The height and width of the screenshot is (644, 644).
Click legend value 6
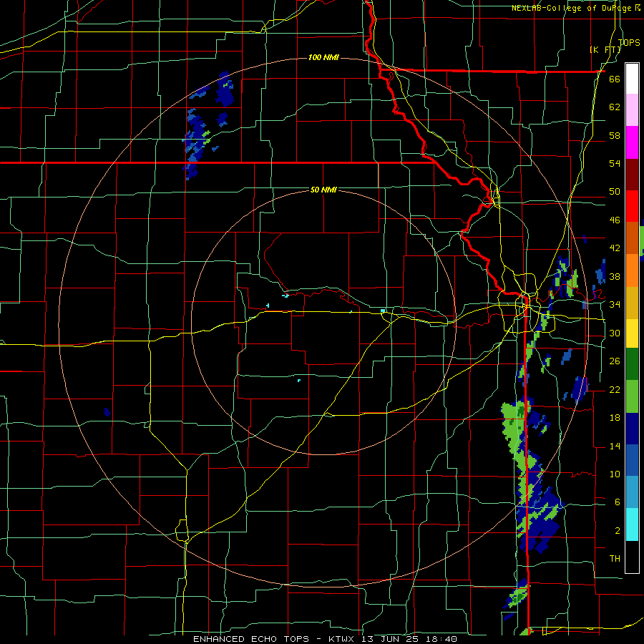point(618,502)
